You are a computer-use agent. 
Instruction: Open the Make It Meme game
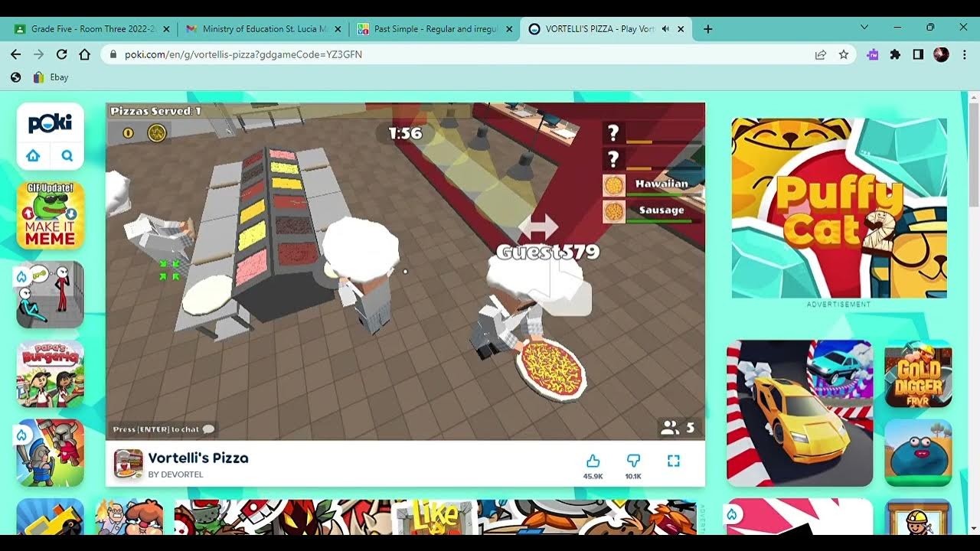pos(51,215)
